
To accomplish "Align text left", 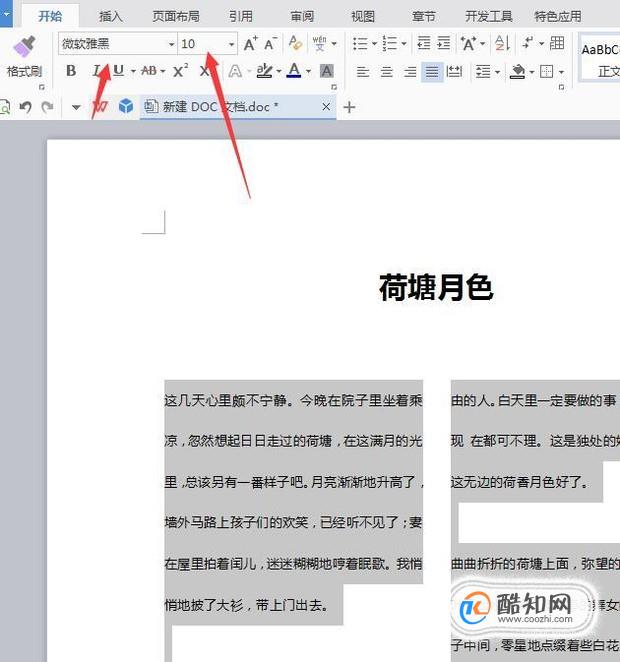I will pos(363,72).
